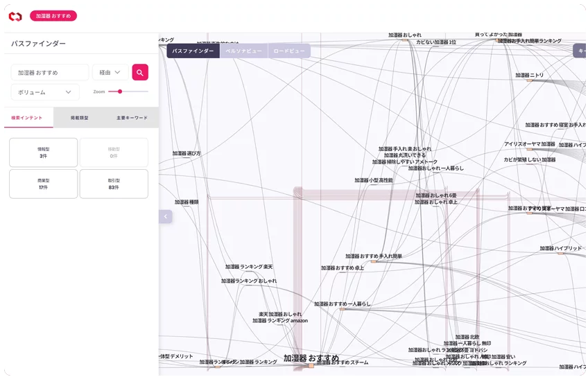The image size is (588, 377).
Task: Switch to the 掲載類型 tab
Action: 80,118
